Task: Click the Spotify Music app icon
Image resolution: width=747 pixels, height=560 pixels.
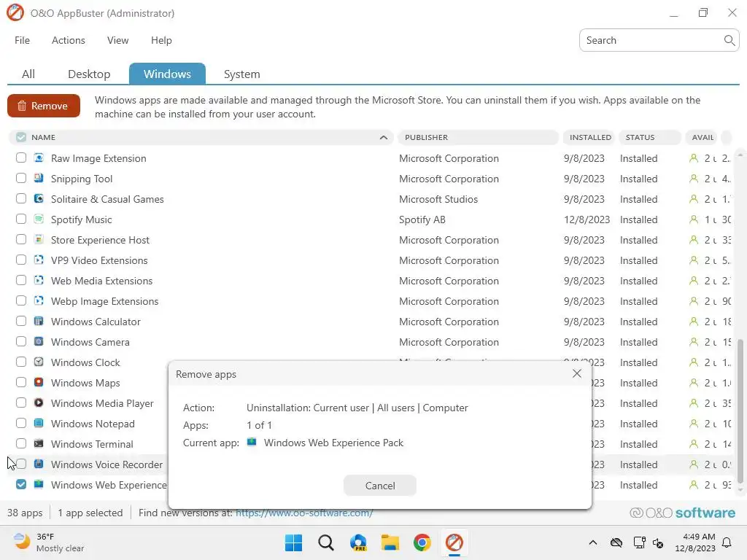Action: point(39,219)
